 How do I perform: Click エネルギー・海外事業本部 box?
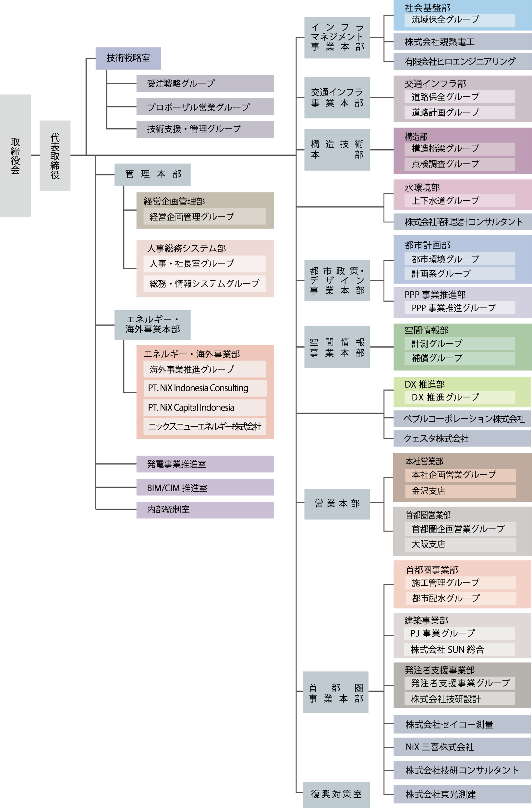click(152, 325)
